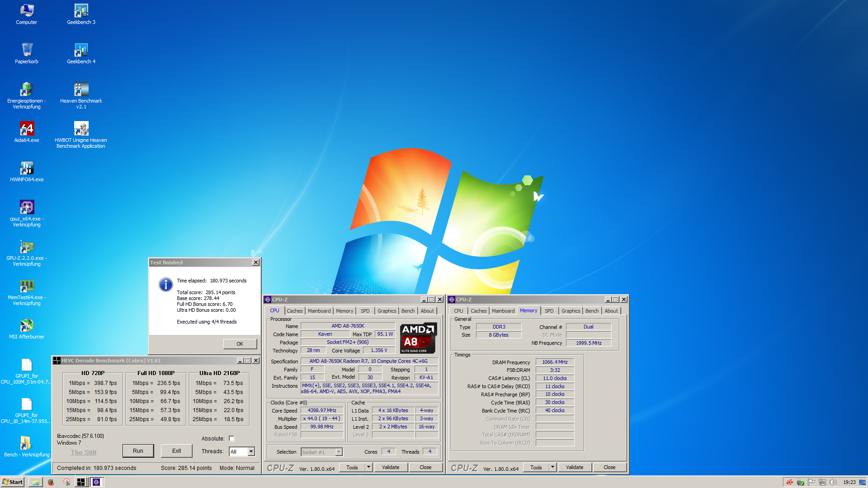
Task: Switch to CPU tab in right CPU-Z
Action: pyautogui.click(x=458, y=311)
